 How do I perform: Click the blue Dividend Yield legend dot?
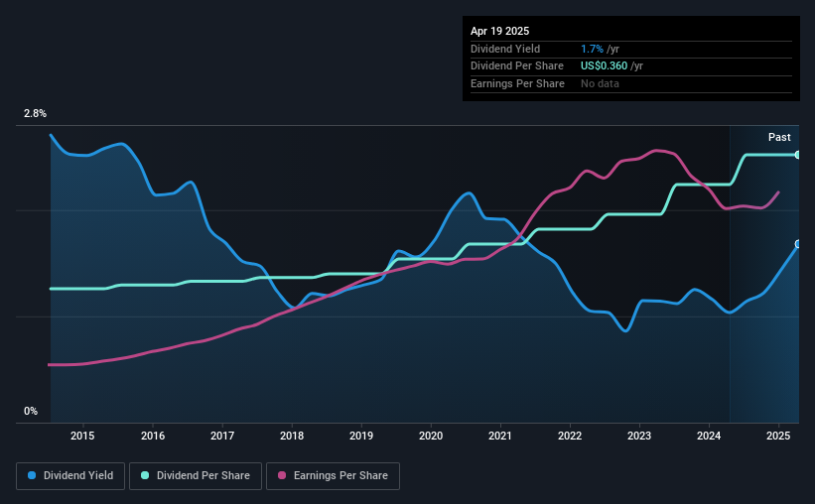[x=32, y=475]
